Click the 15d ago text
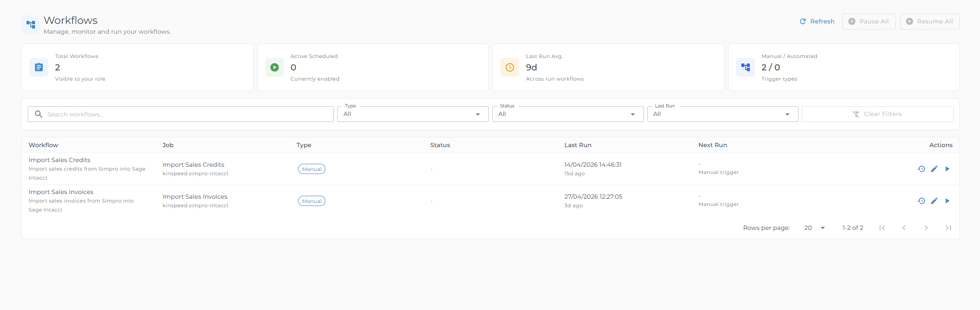This screenshot has width=980, height=310. pyautogui.click(x=574, y=174)
